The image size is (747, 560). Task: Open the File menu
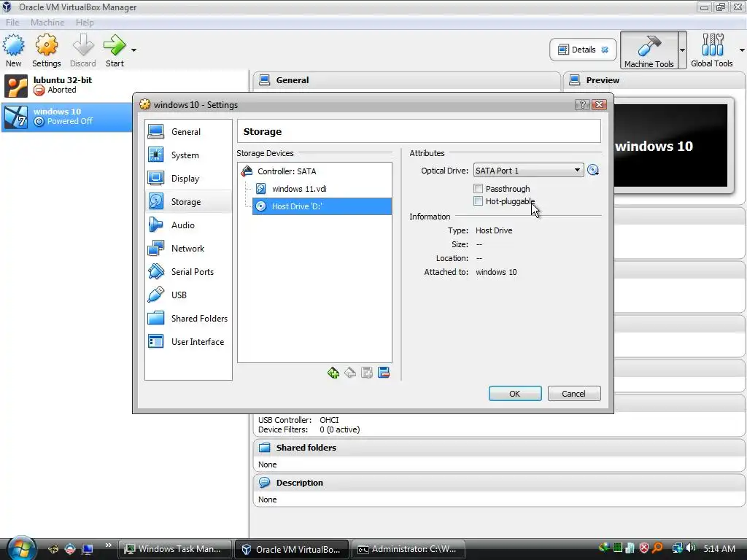coord(12,23)
